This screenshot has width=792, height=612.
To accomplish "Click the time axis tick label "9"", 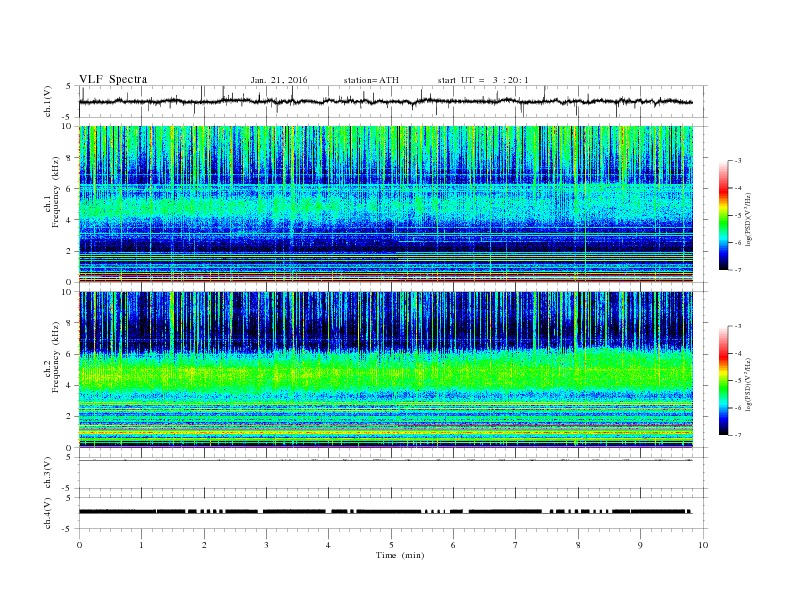I will coord(640,545).
